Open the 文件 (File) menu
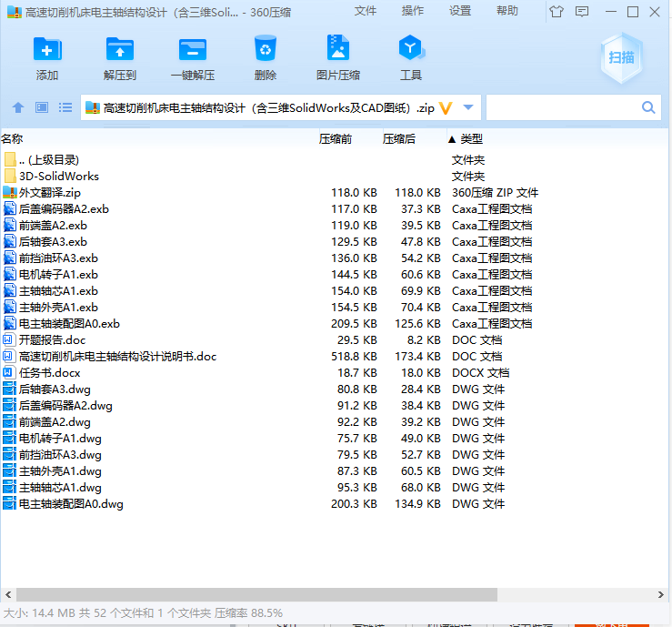 click(366, 11)
